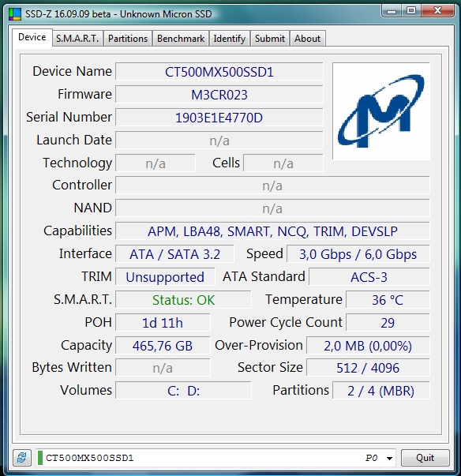Minimize the SSD-Z window
Screen dimensions: 461x476
[392, 11]
